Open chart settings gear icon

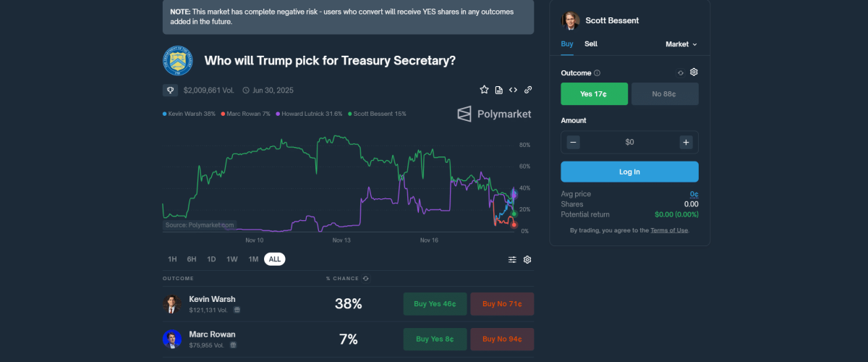tap(527, 259)
